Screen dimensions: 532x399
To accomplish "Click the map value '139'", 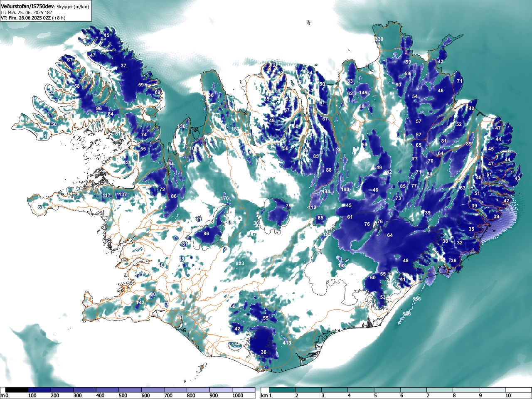I will (128, 163).
